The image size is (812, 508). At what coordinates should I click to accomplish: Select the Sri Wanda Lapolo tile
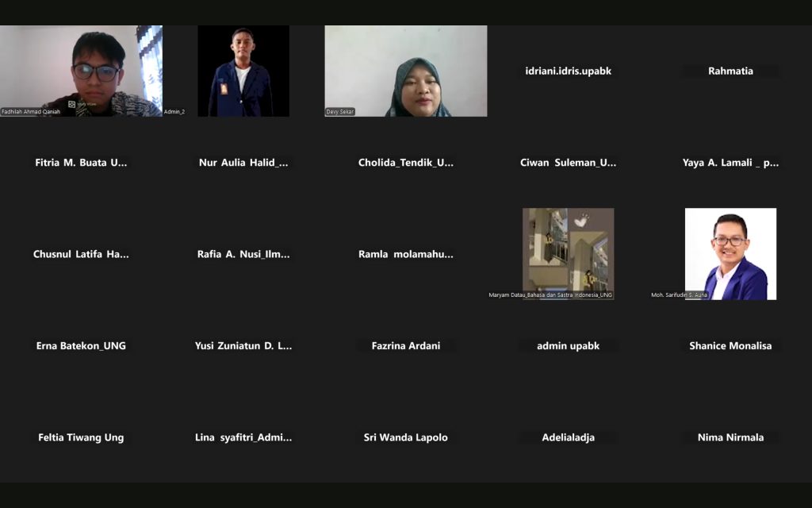[x=406, y=437]
